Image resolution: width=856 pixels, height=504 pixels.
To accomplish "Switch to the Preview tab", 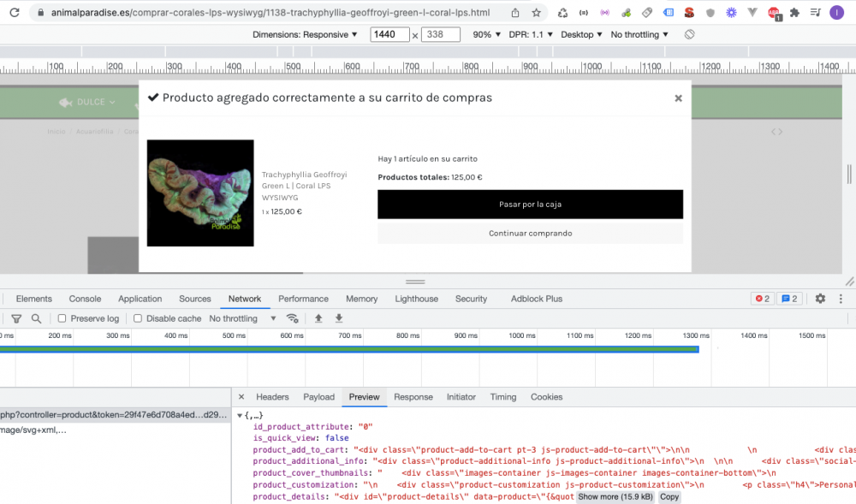I will [364, 396].
